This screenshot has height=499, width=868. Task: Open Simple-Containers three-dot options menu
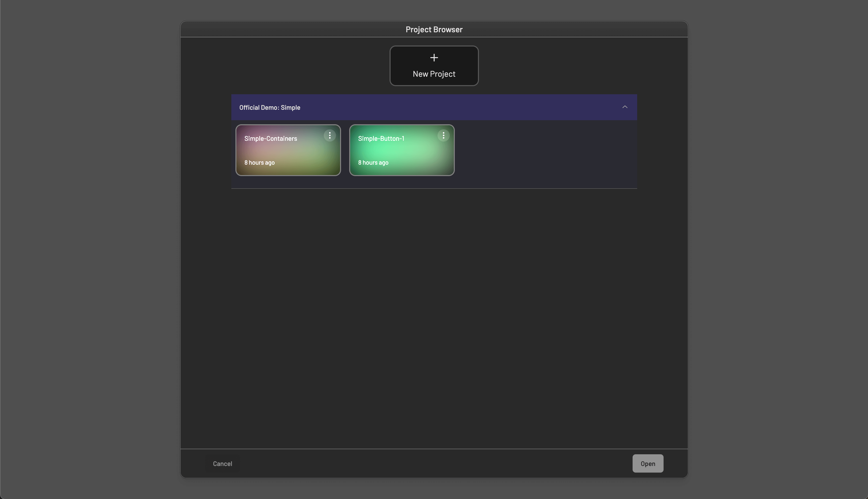(x=330, y=135)
